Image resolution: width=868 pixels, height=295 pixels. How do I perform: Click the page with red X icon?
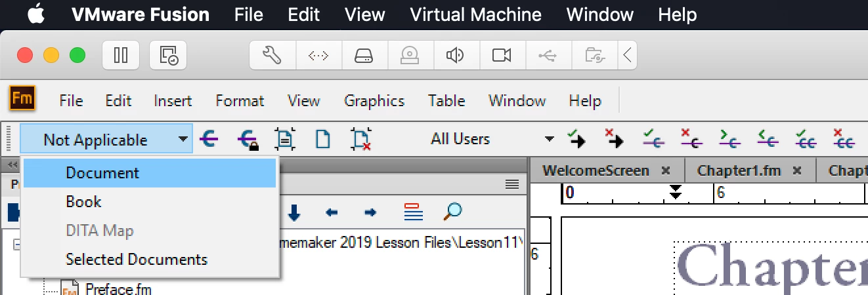(361, 139)
